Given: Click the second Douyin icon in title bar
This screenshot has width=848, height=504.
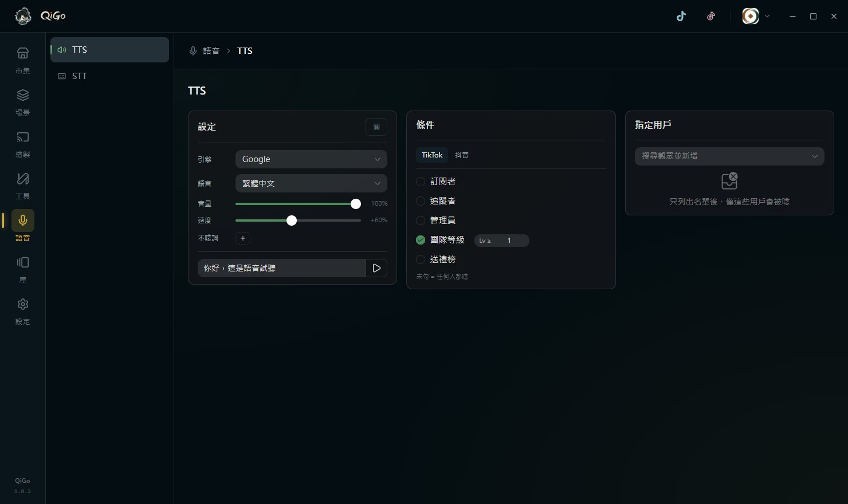Looking at the screenshot, I should click(711, 16).
